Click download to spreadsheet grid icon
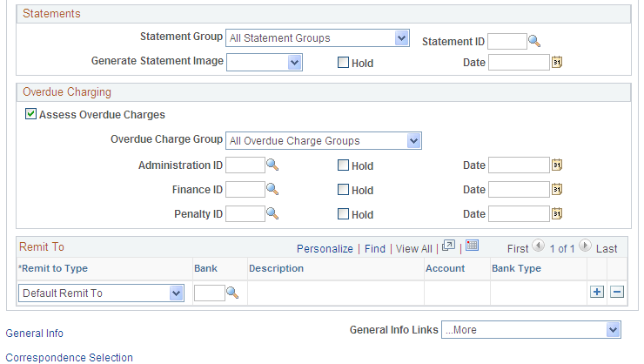The height and width of the screenshot is (364, 644). click(x=473, y=246)
